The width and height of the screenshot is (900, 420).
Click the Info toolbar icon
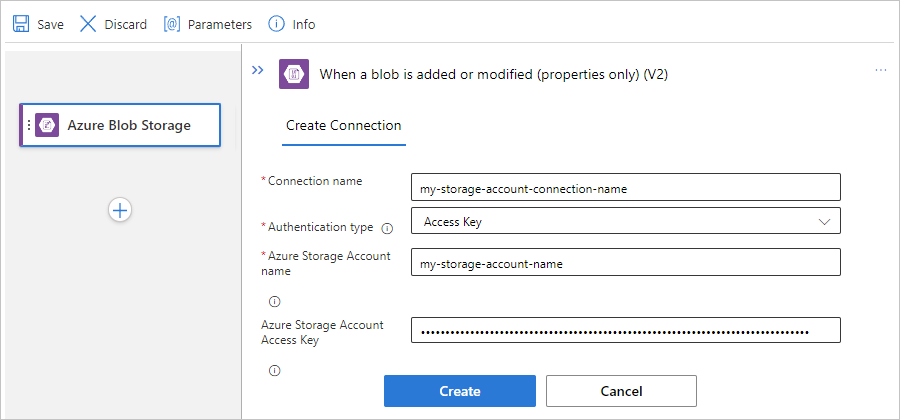276,24
